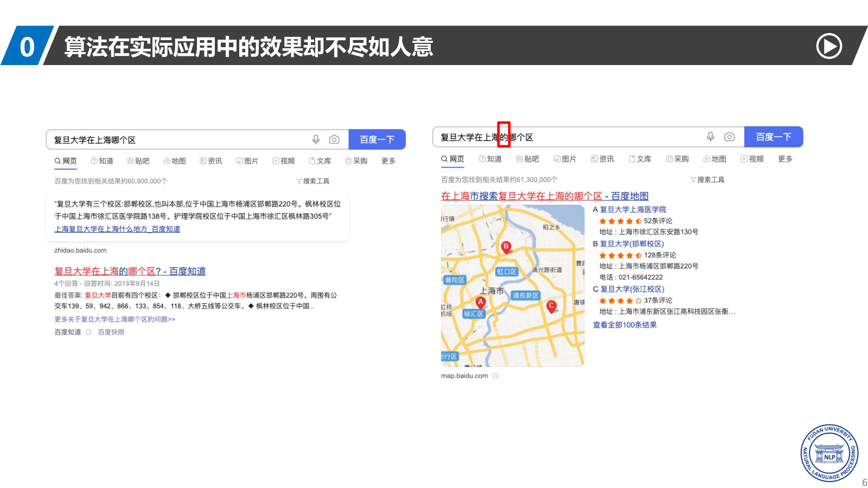Click phone number 021-65642222

tap(641, 277)
